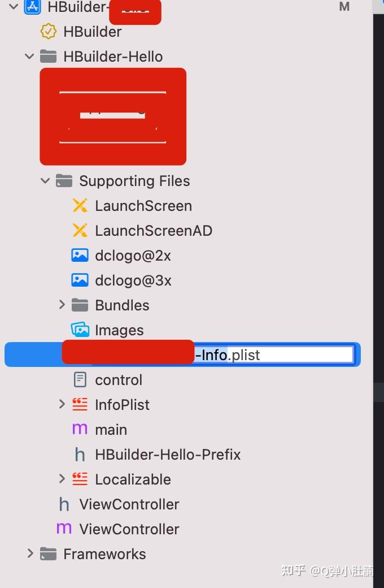This screenshot has height=588, width=384.
Task: Select the Frameworks folder label
Action: click(x=104, y=554)
